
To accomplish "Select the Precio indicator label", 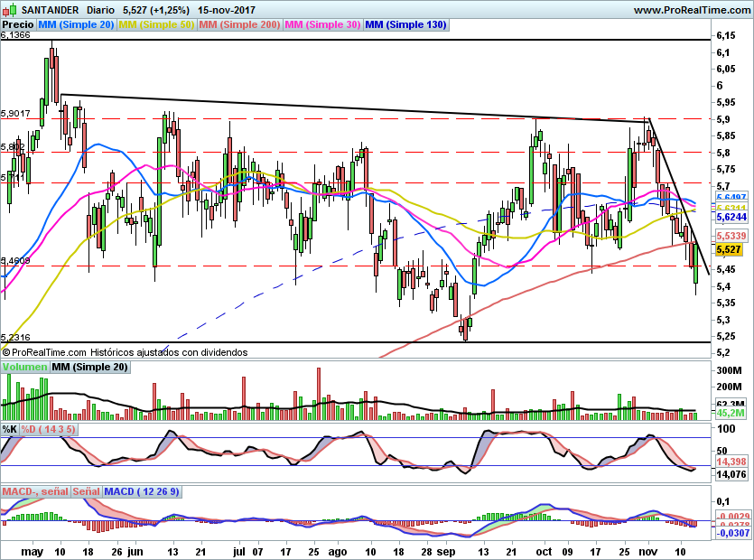I will click(x=18, y=24).
